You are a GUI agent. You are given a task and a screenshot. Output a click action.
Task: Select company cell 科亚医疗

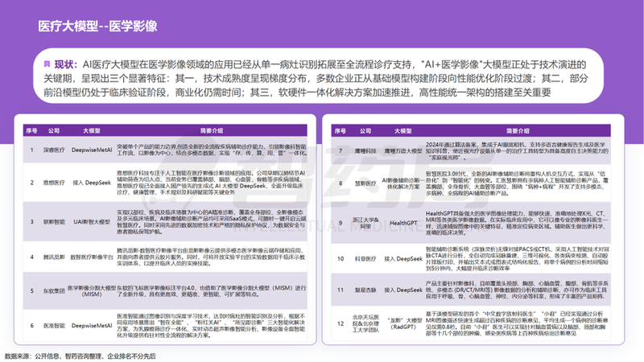pos(365,259)
